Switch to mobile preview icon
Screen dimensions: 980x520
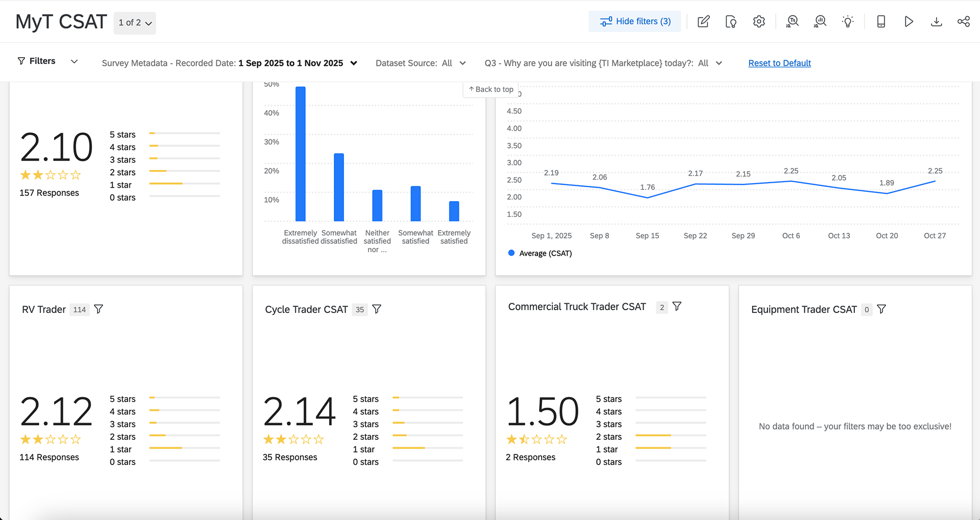coord(881,21)
